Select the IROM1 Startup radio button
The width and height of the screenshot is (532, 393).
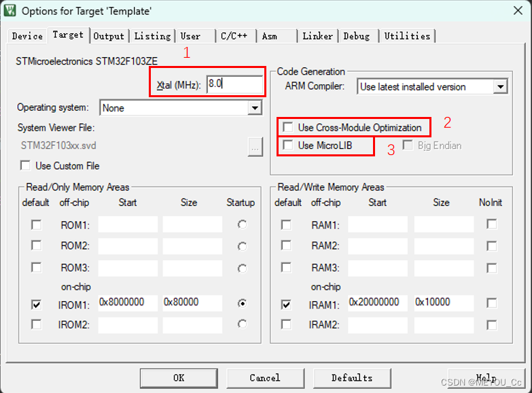pyautogui.click(x=243, y=303)
